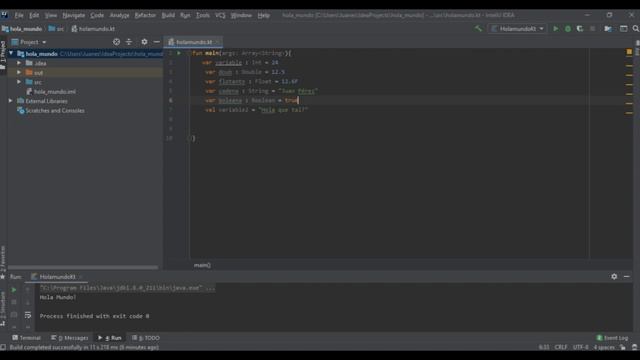
Task: Expand the .idea folder
Action: [x=19, y=63]
